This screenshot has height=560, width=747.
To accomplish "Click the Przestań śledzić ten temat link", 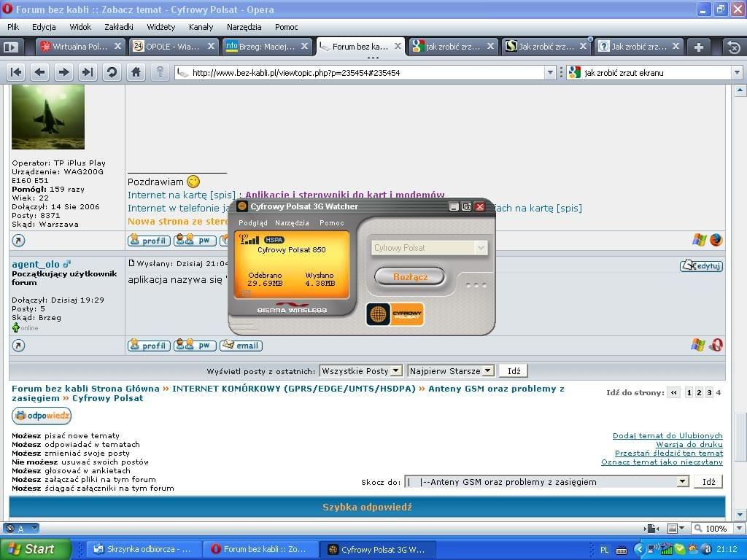I will (669, 454).
